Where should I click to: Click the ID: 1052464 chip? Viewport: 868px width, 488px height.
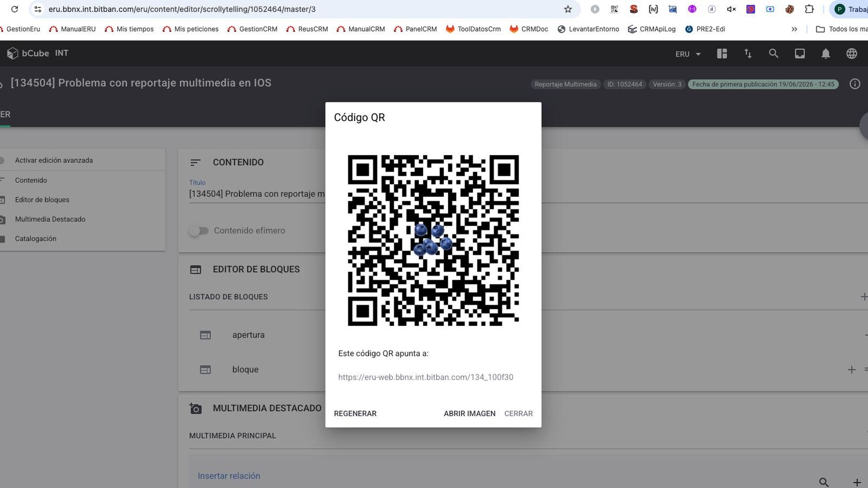click(x=624, y=84)
